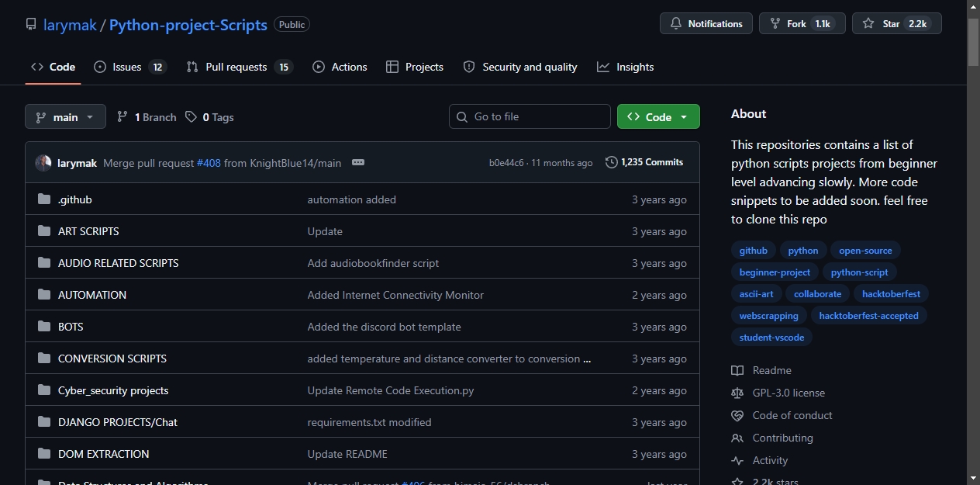Open larymak's avatar in commit bar

[x=43, y=163]
